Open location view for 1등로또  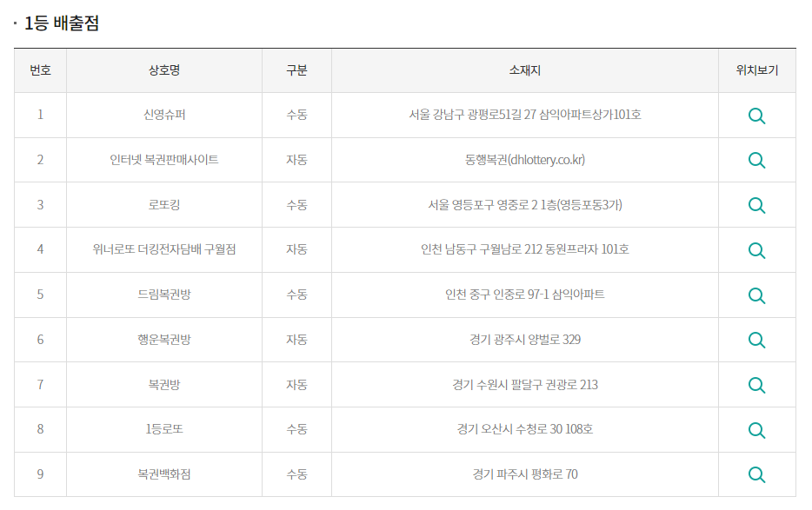point(755,429)
